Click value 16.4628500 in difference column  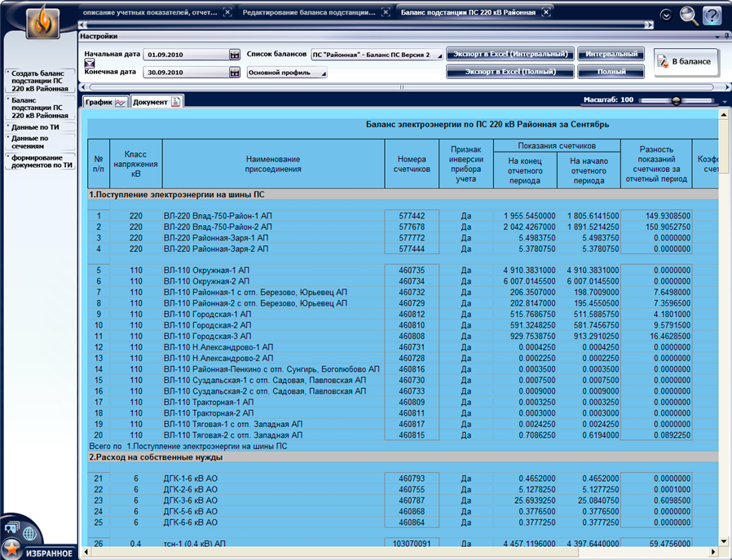(x=670, y=336)
